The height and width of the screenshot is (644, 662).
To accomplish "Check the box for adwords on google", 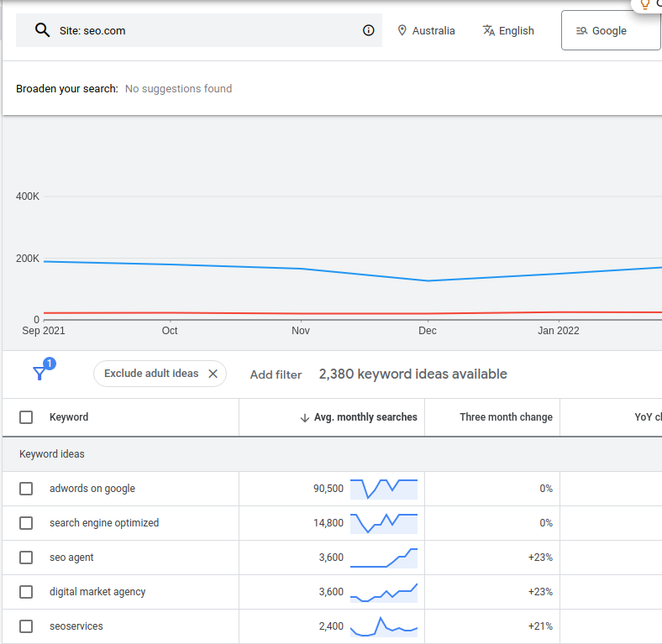I will pos(26,489).
